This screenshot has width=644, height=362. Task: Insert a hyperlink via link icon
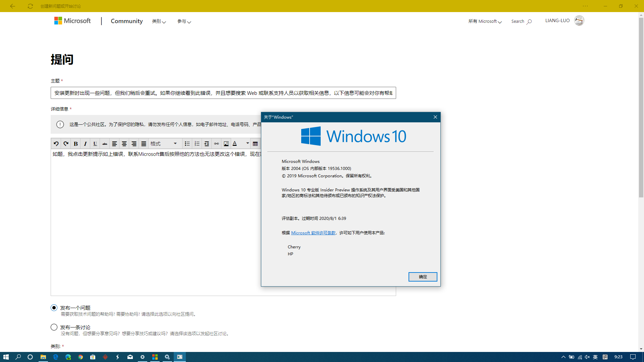coord(216,144)
